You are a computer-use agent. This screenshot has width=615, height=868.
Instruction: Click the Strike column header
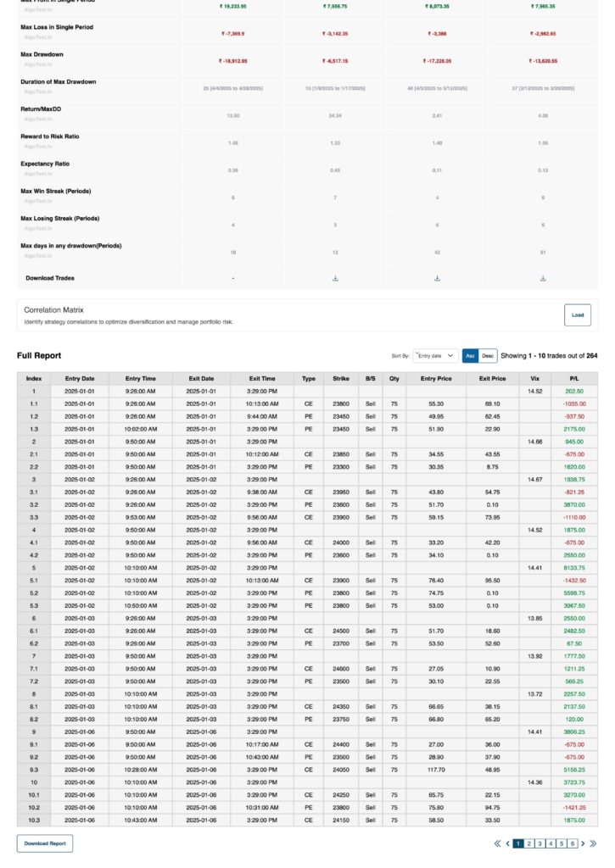[x=341, y=379]
